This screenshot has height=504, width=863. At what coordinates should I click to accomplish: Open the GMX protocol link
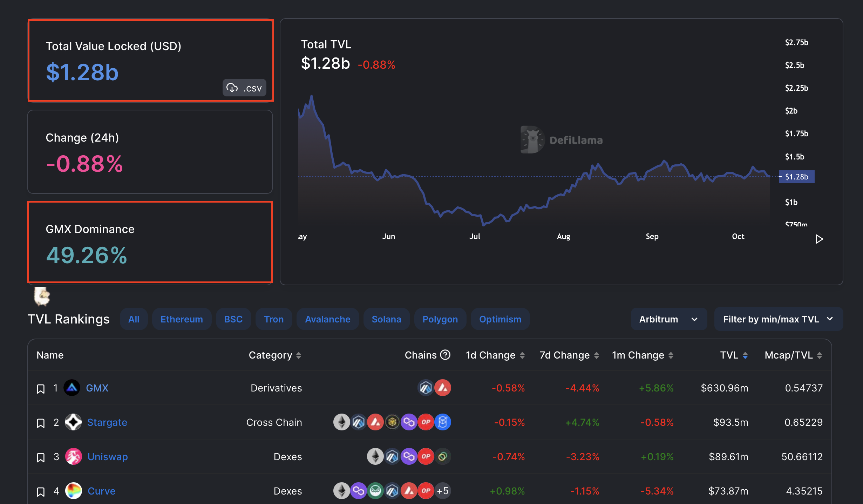[x=97, y=388]
